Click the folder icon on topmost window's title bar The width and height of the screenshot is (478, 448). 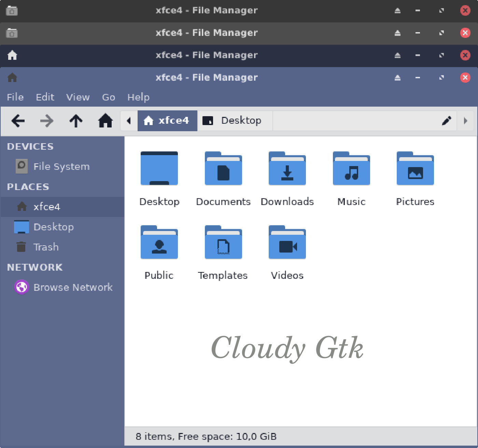pos(12,11)
